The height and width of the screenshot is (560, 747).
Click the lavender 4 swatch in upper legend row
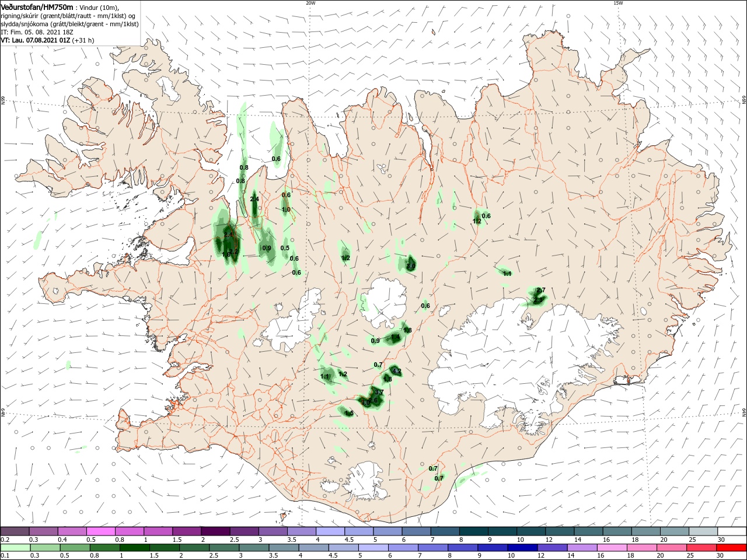(330, 531)
